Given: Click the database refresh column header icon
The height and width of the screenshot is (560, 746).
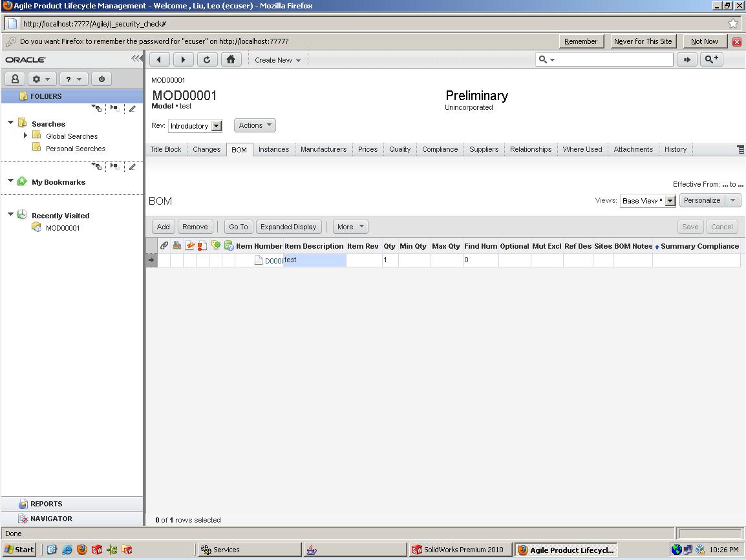Looking at the screenshot, I should (x=229, y=246).
